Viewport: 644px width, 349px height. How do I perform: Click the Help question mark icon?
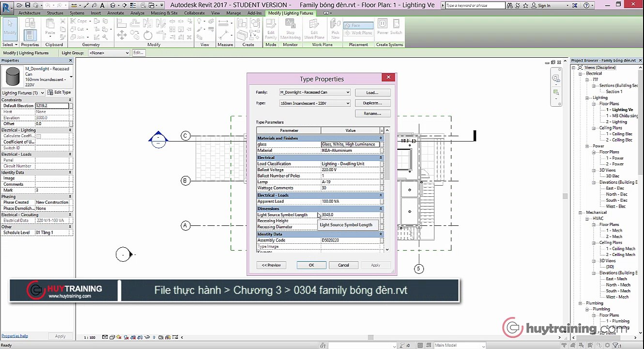click(x=586, y=5)
